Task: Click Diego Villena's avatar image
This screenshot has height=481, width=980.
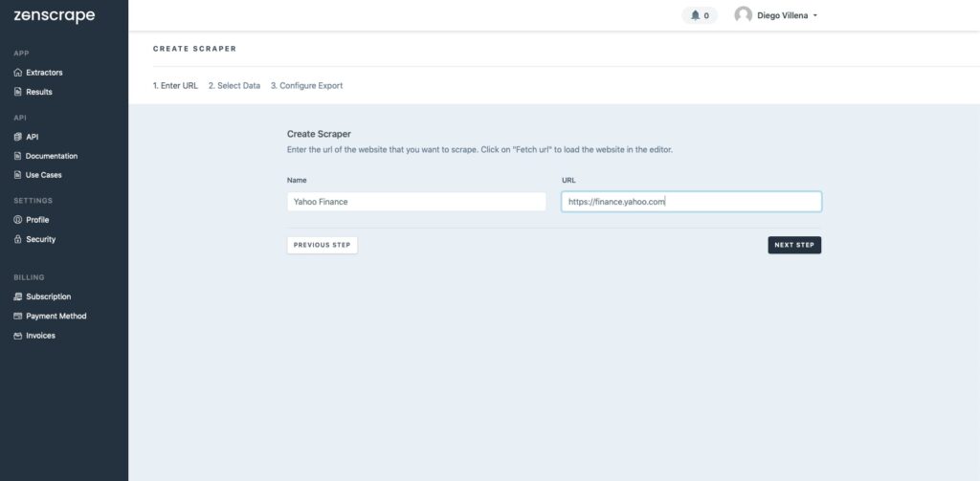Action: pyautogui.click(x=743, y=15)
